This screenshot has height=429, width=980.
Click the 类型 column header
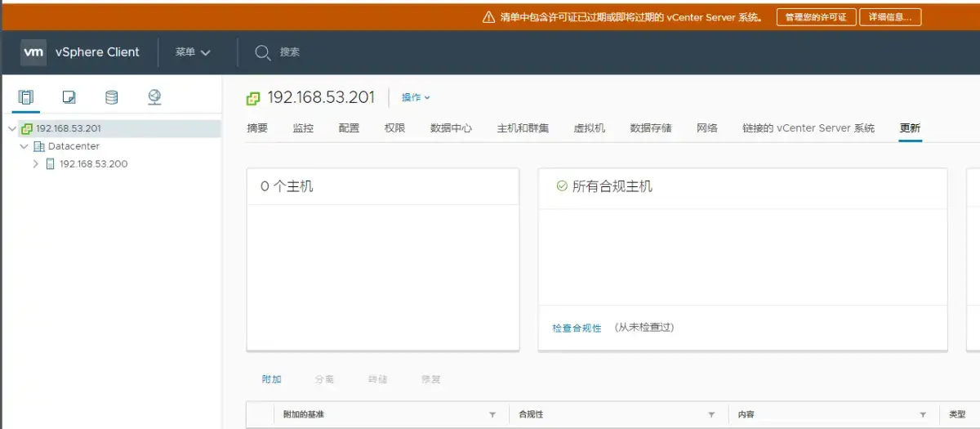pyautogui.click(x=957, y=415)
